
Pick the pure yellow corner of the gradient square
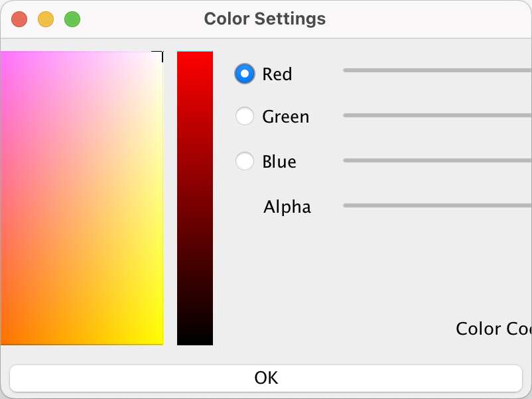pos(159,340)
